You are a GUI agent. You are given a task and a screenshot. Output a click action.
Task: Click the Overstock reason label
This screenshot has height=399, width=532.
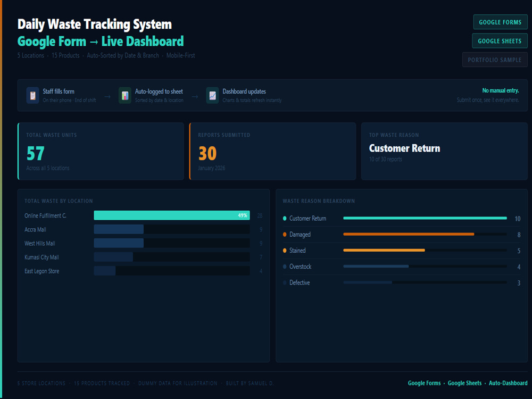[x=300, y=267]
